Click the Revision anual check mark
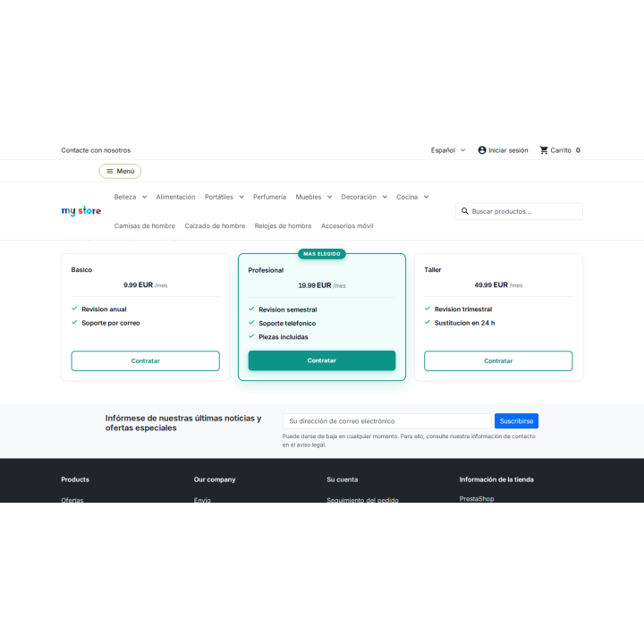Image resolution: width=644 pixels, height=644 pixels. pyautogui.click(x=74, y=309)
